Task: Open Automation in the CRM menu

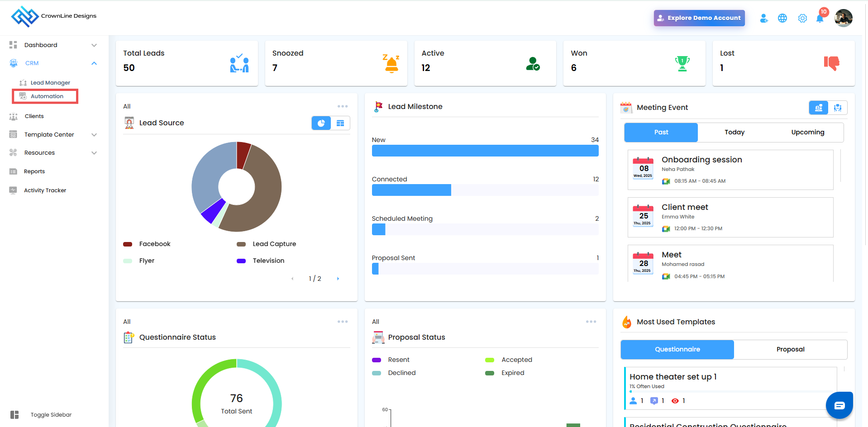Action: pos(47,96)
